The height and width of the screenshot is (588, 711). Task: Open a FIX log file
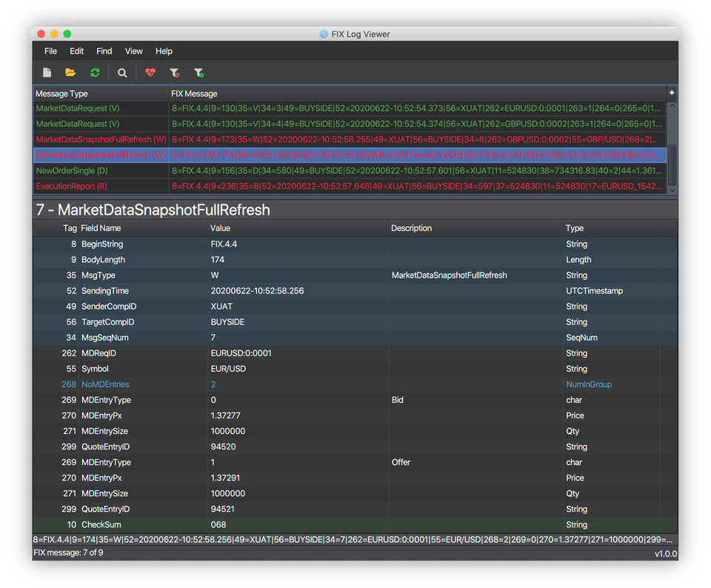[x=70, y=72]
